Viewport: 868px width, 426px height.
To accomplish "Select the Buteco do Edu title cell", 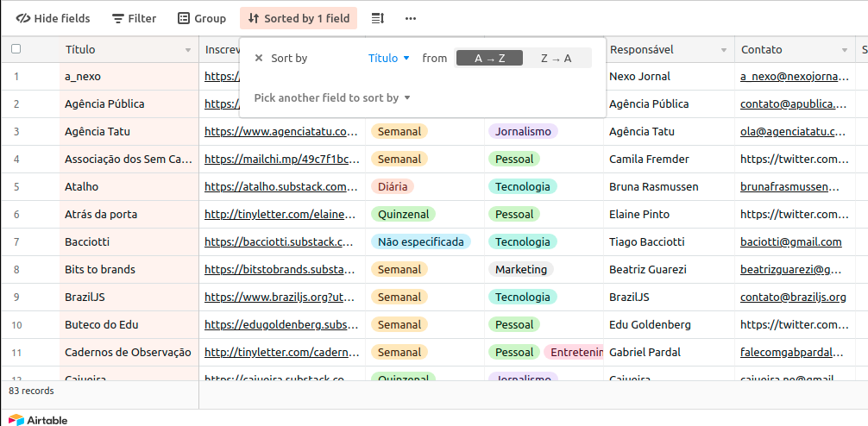I will coord(129,325).
